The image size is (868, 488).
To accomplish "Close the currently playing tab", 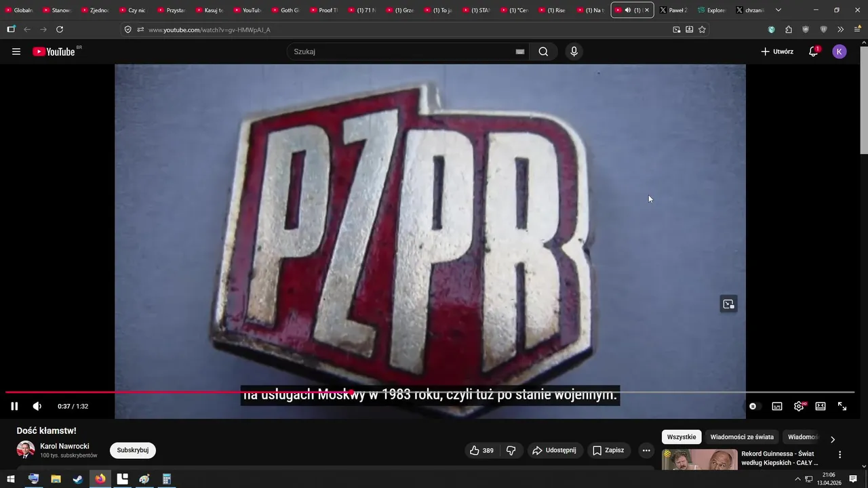I will point(647,10).
